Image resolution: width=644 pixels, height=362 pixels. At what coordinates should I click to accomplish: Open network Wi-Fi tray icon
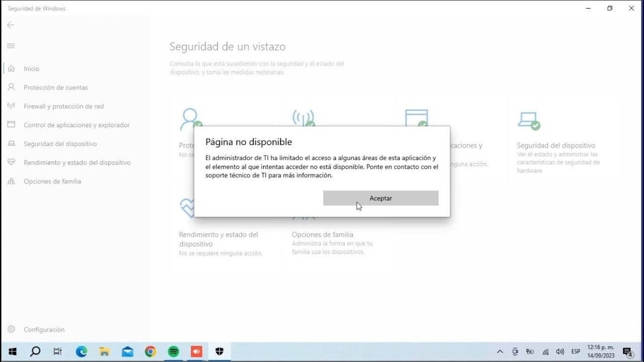click(545, 352)
